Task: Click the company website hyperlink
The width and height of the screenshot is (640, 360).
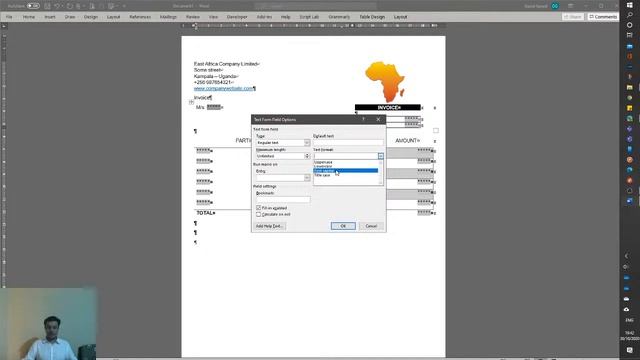Action: pos(223,89)
